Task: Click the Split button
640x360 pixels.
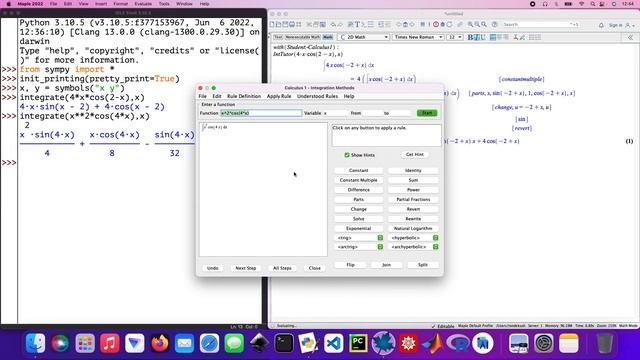Action: [422, 265]
